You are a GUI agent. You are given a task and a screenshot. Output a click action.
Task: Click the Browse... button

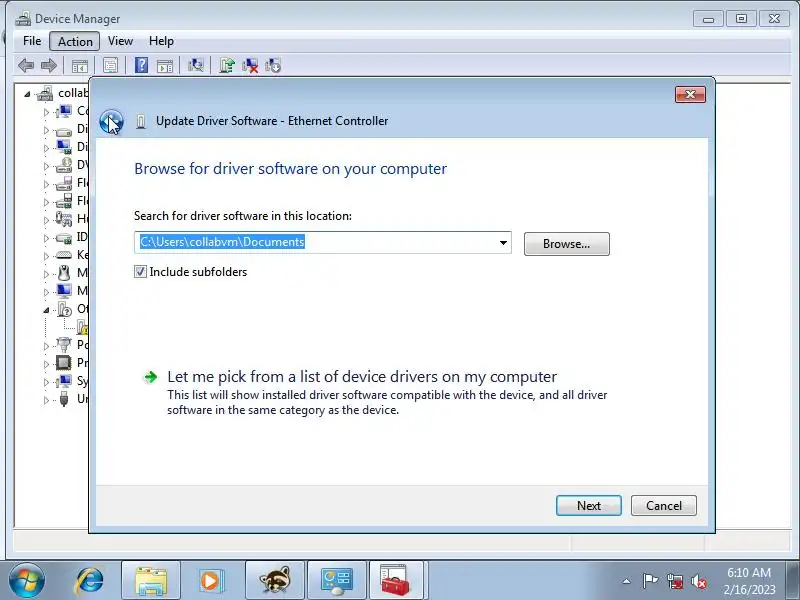tap(566, 244)
